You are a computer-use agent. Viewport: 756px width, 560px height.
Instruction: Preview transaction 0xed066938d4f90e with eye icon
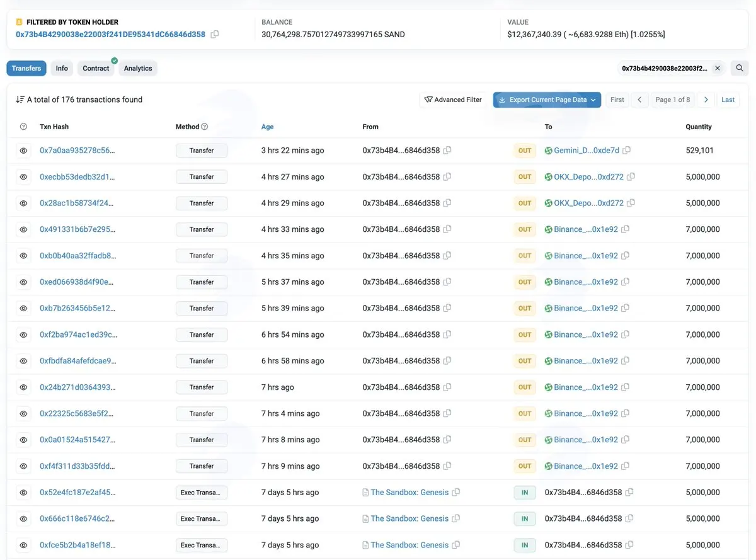(x=23, y=282)
